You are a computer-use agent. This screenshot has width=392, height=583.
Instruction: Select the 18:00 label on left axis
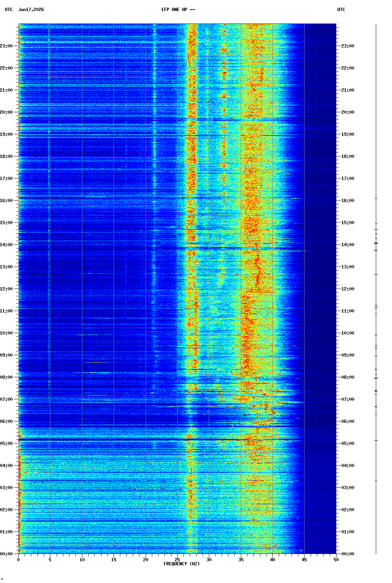[7, 156]
